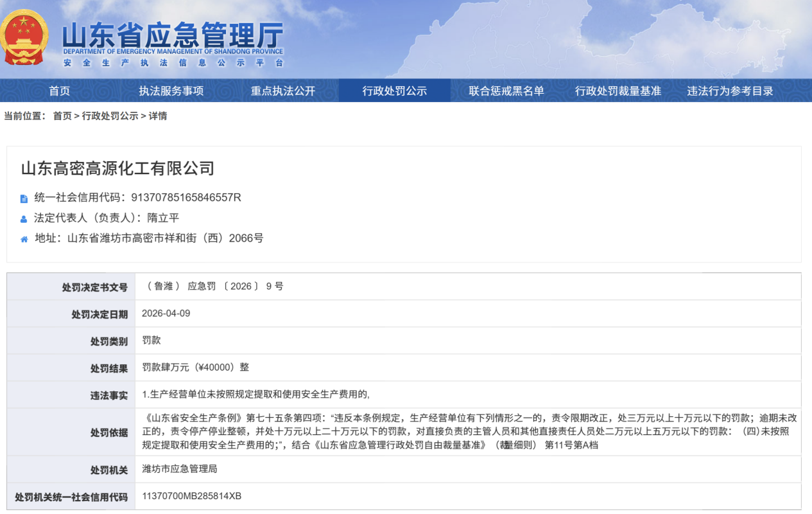Open 违法行为参考目录 page
Viewport: 812px width, 514px height.
[730, 91]
